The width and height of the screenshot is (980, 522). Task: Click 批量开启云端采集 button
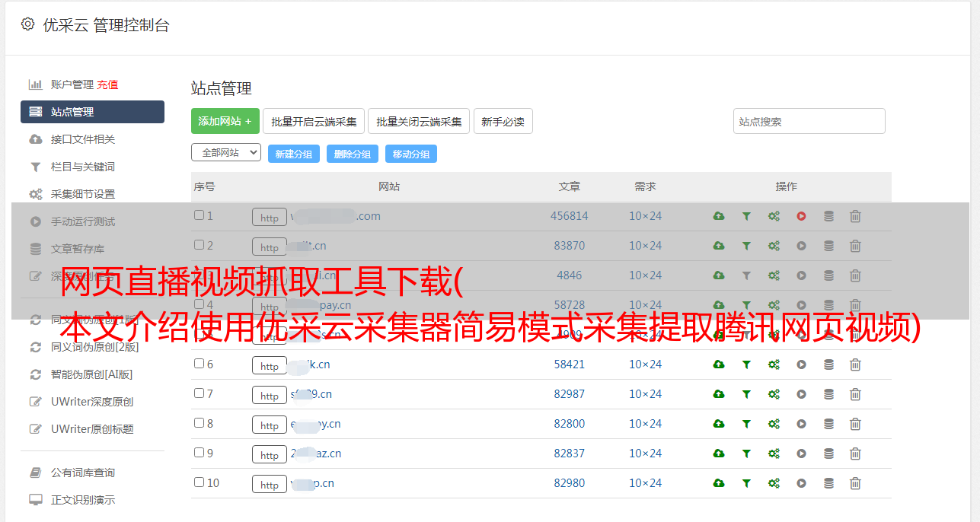314,121
